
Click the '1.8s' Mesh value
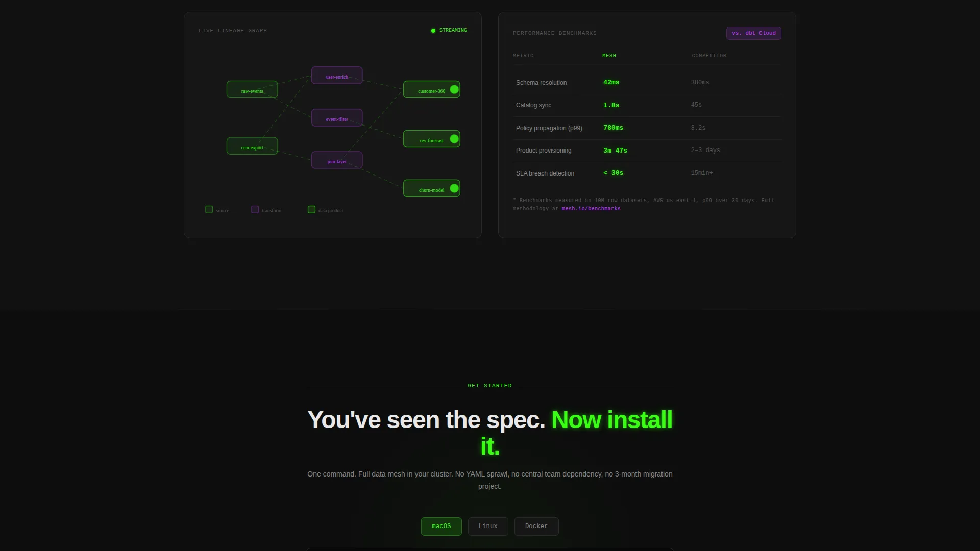[611, 105]
